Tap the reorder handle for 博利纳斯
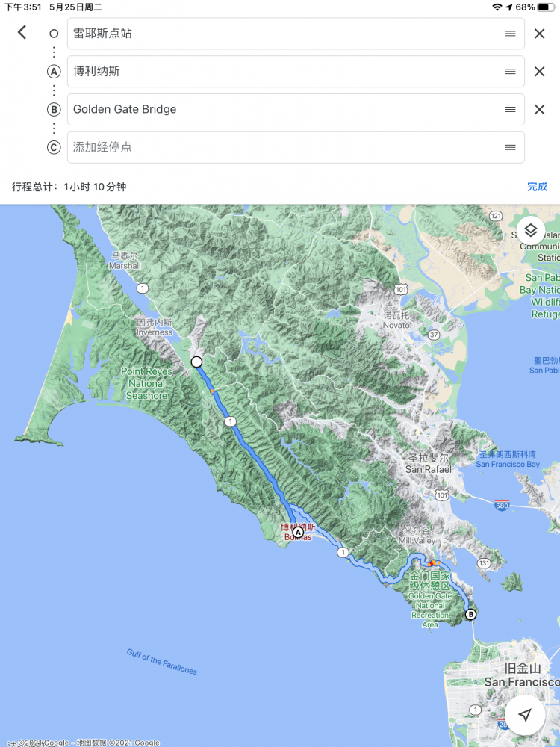The image size is (560, 747). coord(510,72)
